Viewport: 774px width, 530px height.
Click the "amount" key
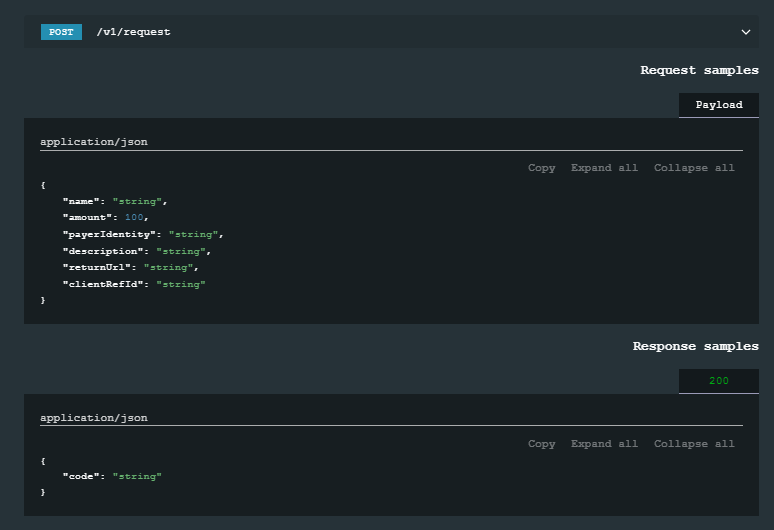[x=87, y=217]
